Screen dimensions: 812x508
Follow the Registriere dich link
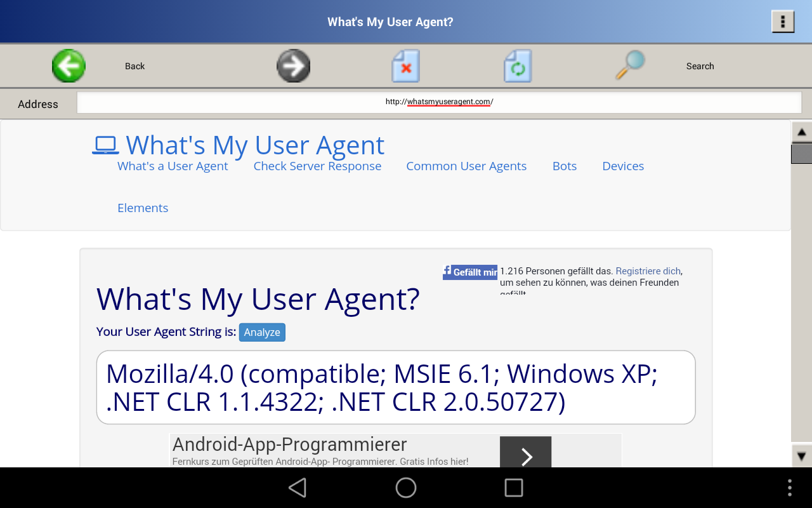pos(648,271)
